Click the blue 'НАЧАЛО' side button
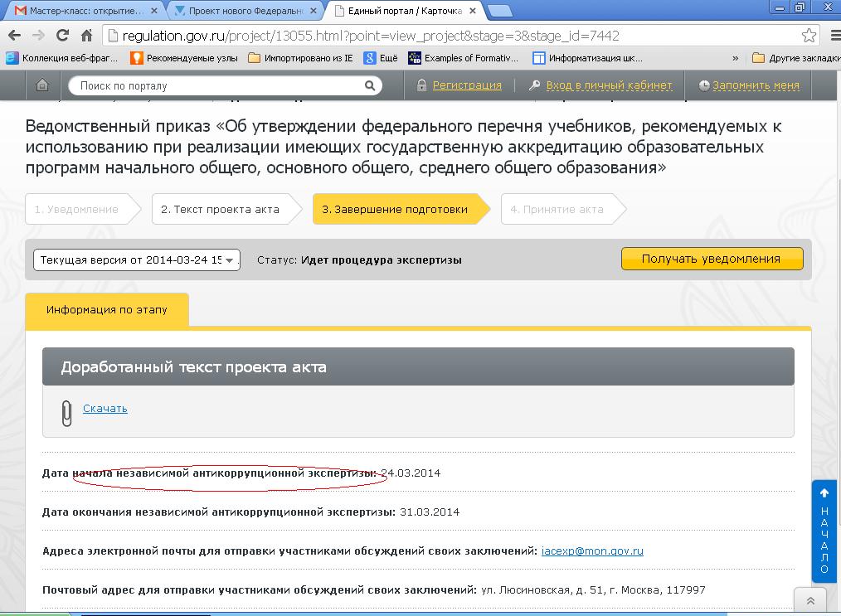 pyautogui.click(x=824, y=531)
